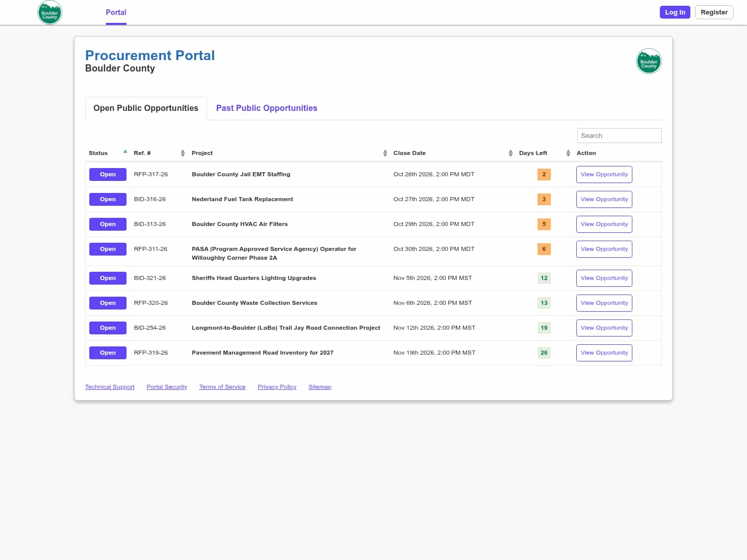Sort by Close Date column arrows

pyautogui.click(x=510, y=153)
